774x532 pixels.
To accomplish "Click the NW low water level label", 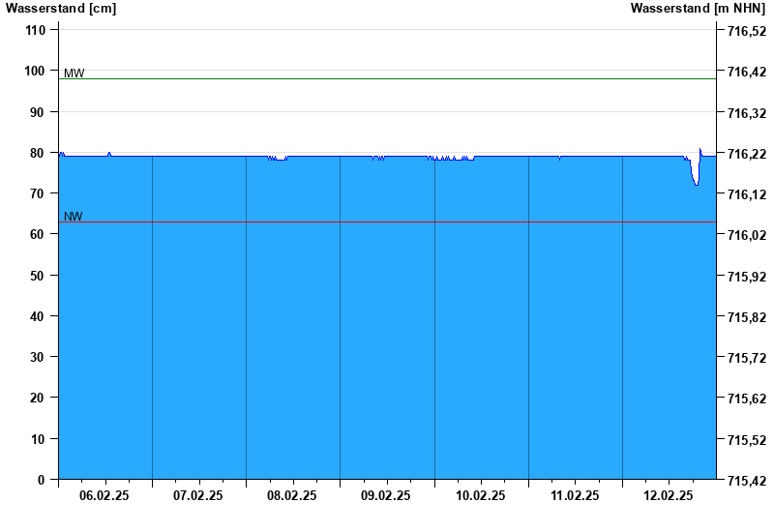I will (x=73, y=216).
